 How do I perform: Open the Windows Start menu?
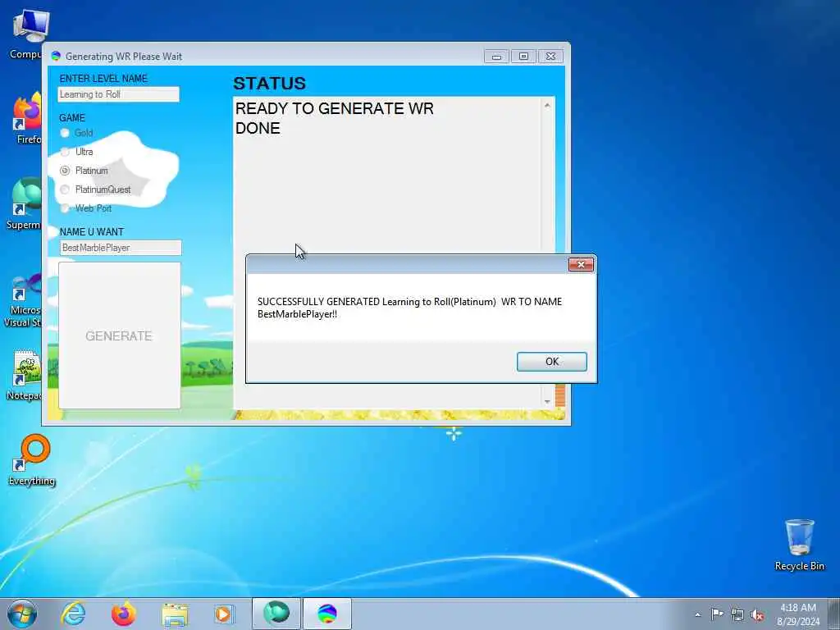(22, 614)
